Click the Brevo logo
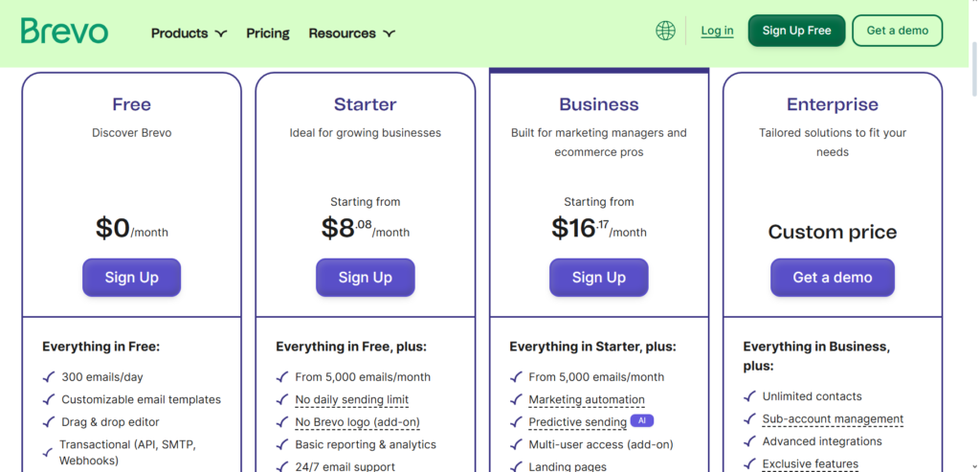The image size is (980, 472). click(x=64, y=32)
